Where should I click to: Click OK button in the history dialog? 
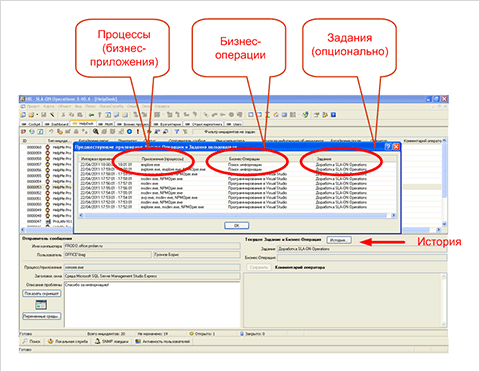click(x=236, y=226)
